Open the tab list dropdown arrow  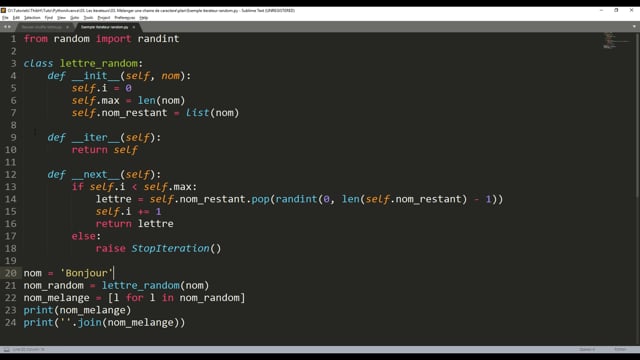(x=634, y=27)
